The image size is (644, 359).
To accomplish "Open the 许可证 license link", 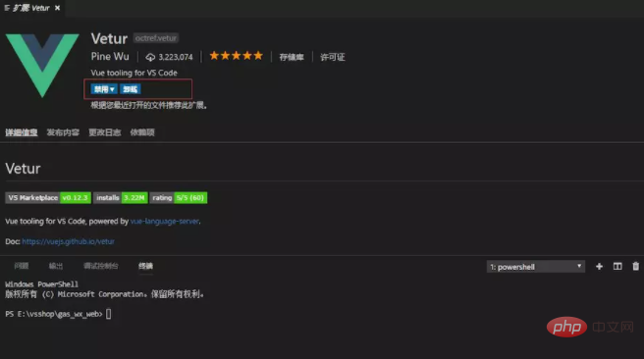I will (x=332, y=57).
